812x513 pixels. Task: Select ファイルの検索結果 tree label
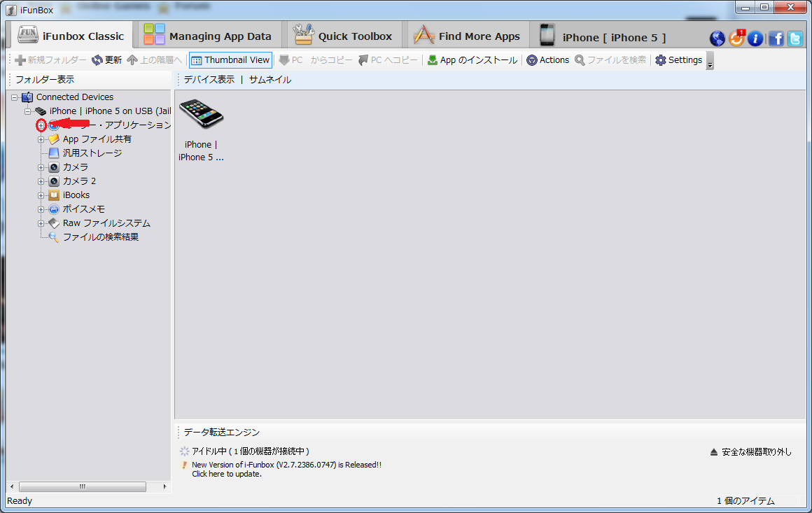coord(101,237)
